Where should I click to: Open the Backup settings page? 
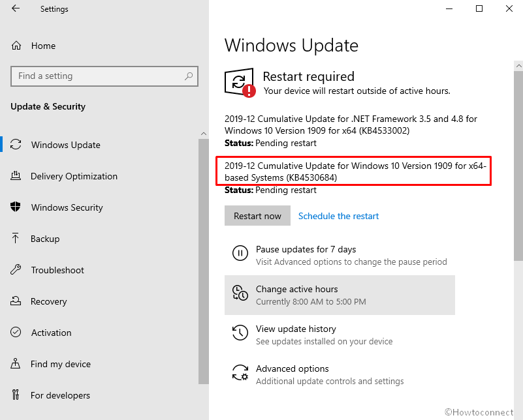pyautogui.click(x=45, y=239)
